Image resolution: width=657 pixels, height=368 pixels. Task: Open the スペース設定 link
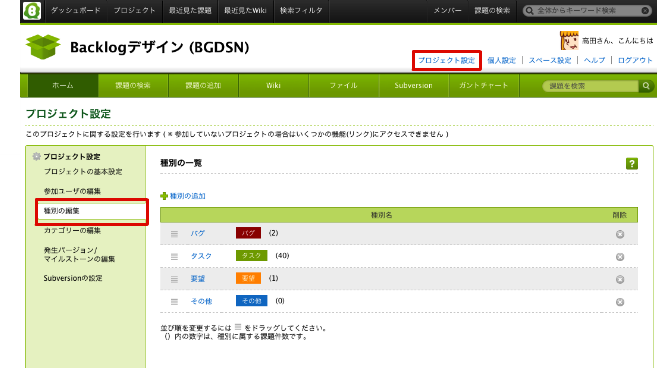550,60
